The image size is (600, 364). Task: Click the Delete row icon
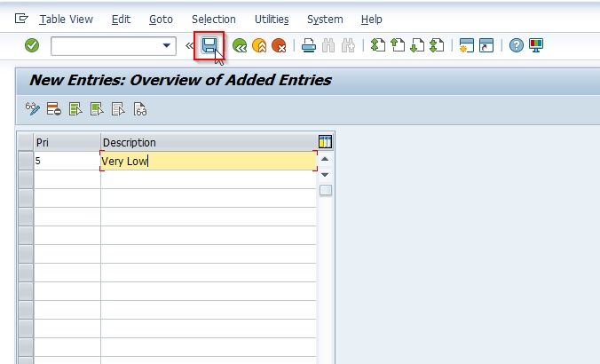tap(54, 109)
